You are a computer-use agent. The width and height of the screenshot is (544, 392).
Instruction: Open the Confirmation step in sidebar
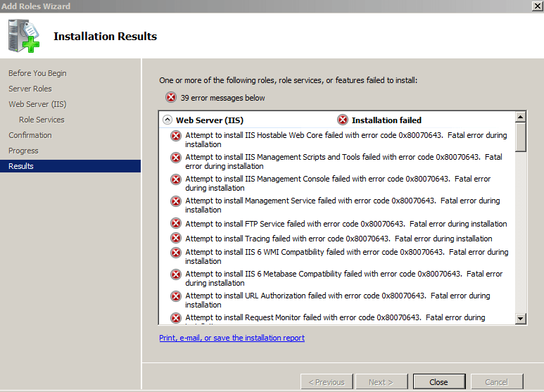coord(30,135)
